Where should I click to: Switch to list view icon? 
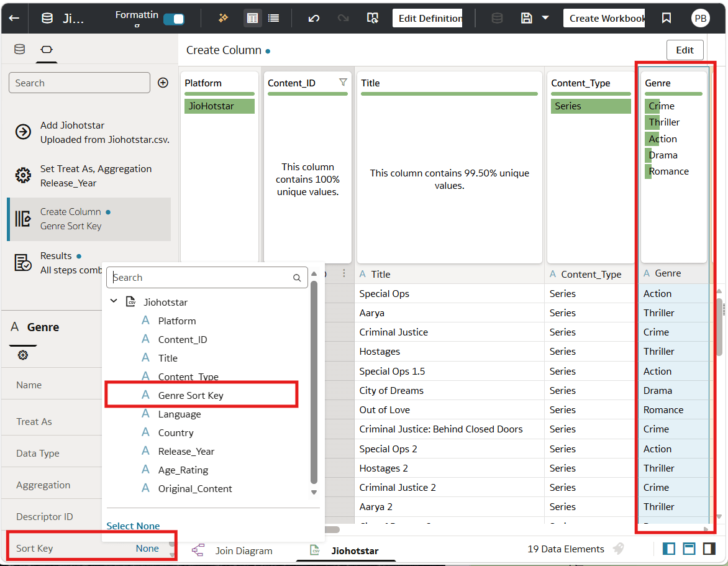click(274, 18)
